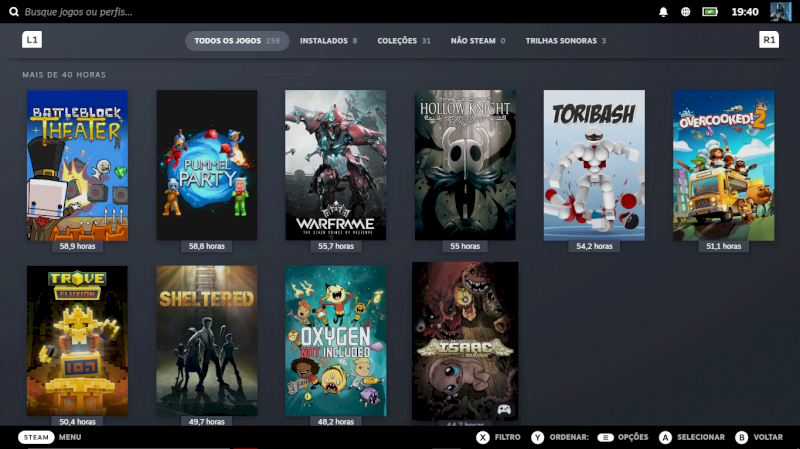Open the STEAM menu button
The height and width of the screenshot is (449, 800).
pos(36,437)
